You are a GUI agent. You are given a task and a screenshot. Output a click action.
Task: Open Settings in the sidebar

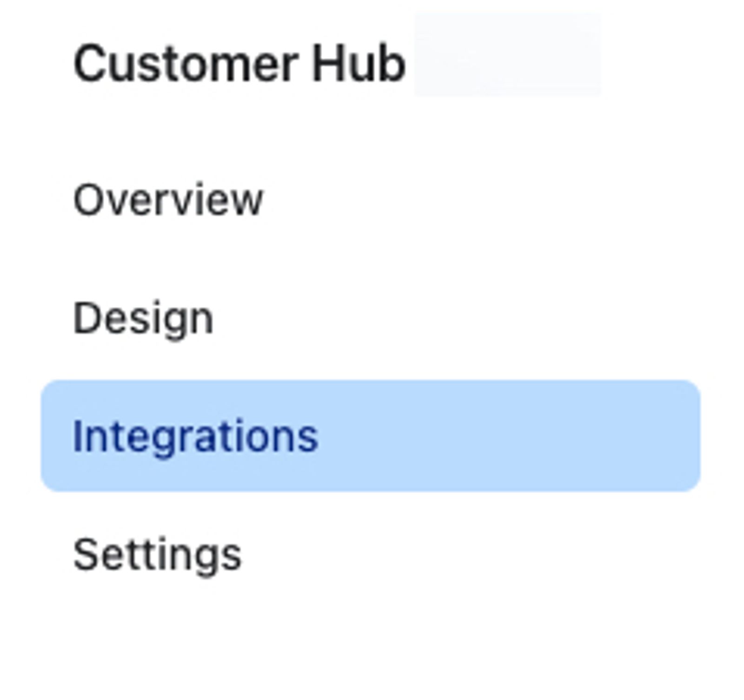[x=157, y=555]
